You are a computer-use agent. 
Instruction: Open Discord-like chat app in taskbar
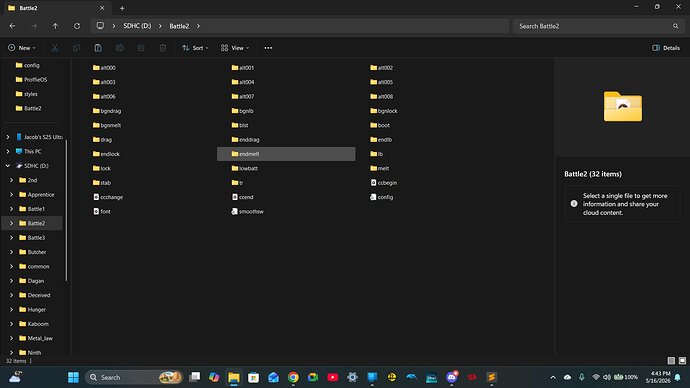coord(452,377)
